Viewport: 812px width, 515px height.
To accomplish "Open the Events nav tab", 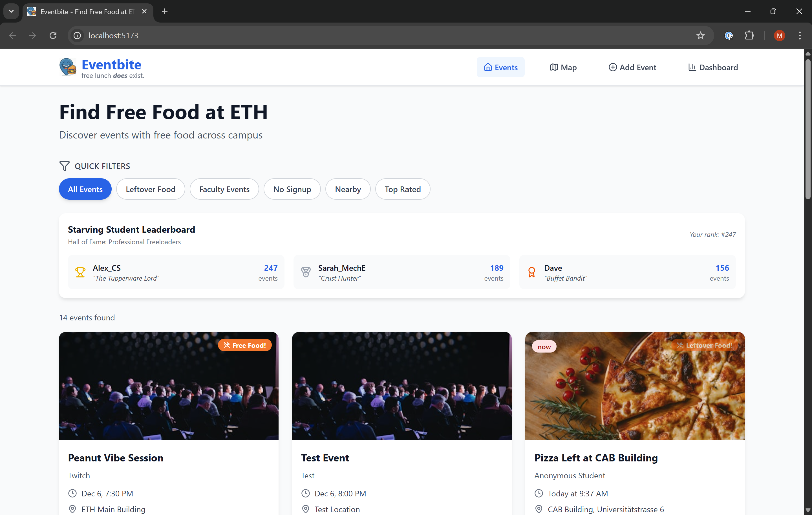I will tap(500, 67).
